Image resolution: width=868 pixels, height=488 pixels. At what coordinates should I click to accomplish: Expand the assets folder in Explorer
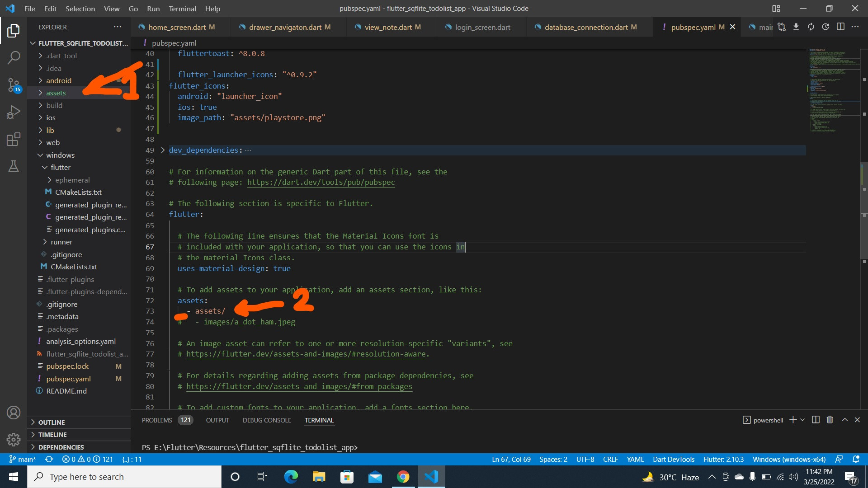tap(56, 93)
